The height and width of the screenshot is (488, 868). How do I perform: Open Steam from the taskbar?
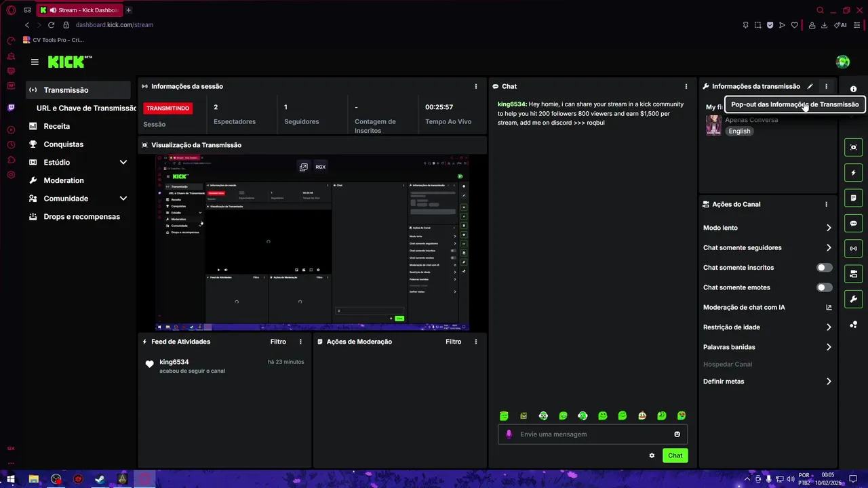[100, 479]
